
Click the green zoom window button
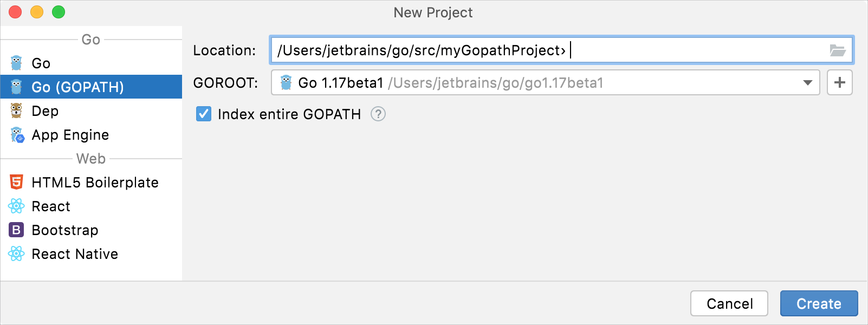[59, 12]
